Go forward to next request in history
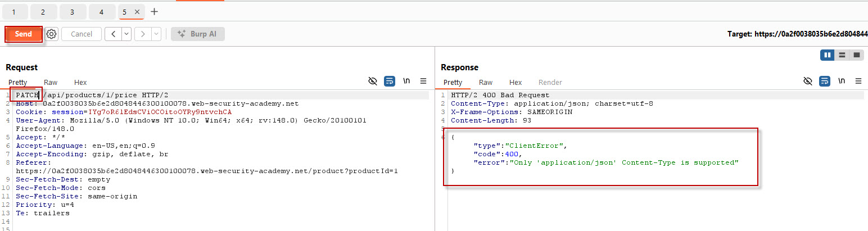The image size is (868, 231). 143,34
